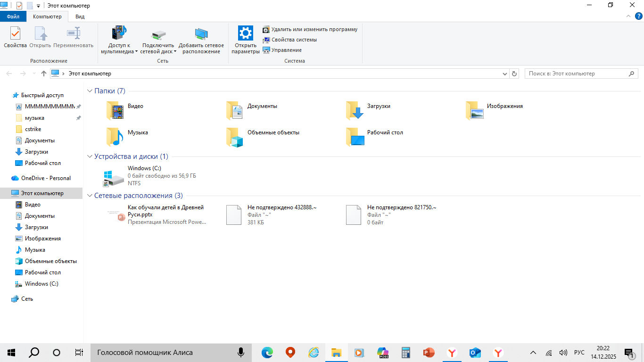The height and width of the screenshot is (362, 644).
Task: Open Открыть параметры gear icon
Action: [x=246, y=34]
